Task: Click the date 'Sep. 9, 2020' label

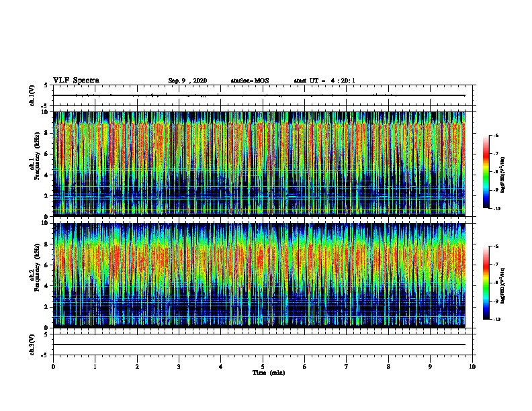Action: click(187, 81)
